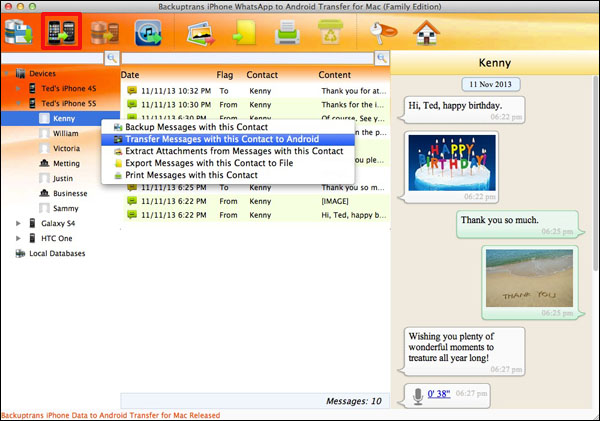600x421 pixels.
Task: Play the 0'38" voice message link
Action: (x=439, y=393)
